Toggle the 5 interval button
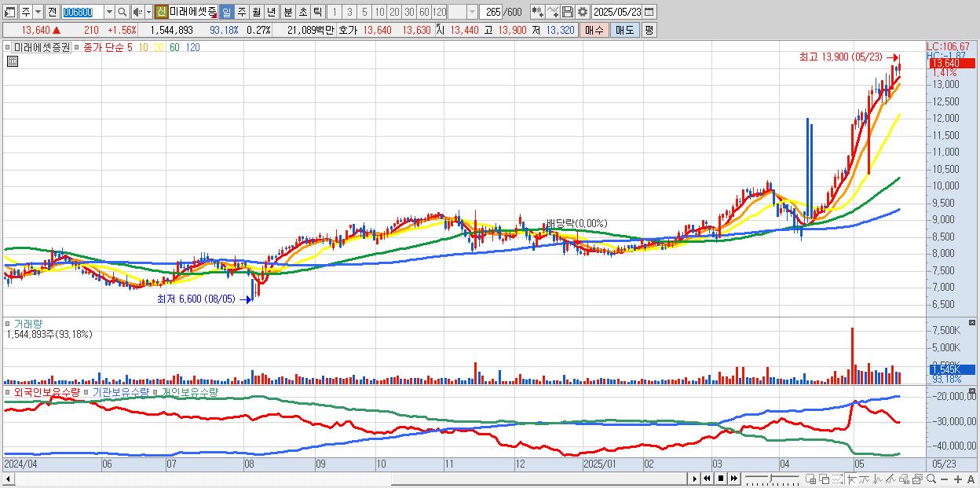The width and height of the screenshot is (980, 488). tap(364, 12)
